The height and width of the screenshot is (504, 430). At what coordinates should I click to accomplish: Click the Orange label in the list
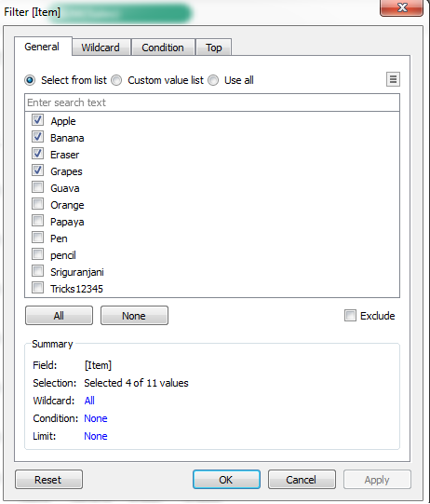67,205
